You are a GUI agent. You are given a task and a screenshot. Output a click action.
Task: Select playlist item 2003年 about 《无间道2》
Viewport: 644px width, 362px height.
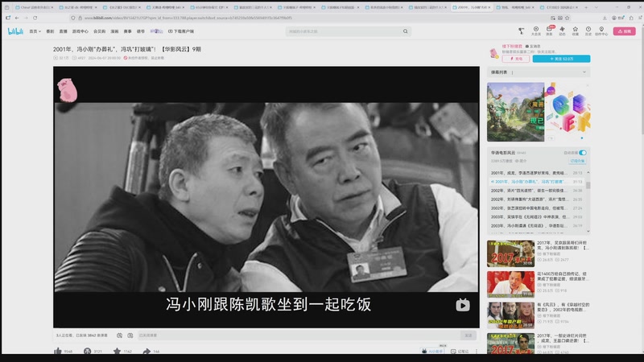(537, 216)
